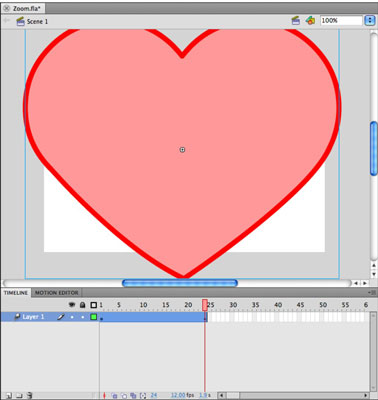
Task: Select the Zoom.fla* document tab
Action: pos(23,8)
